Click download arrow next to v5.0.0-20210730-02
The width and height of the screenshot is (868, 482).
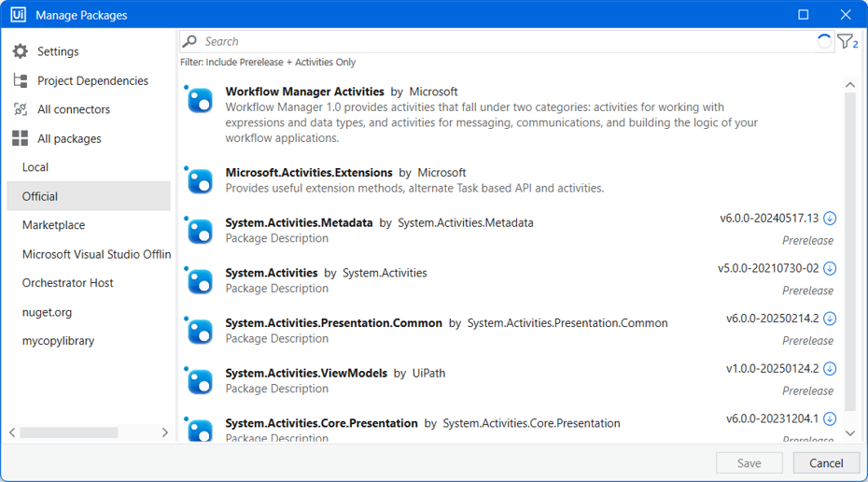(829, 269)
